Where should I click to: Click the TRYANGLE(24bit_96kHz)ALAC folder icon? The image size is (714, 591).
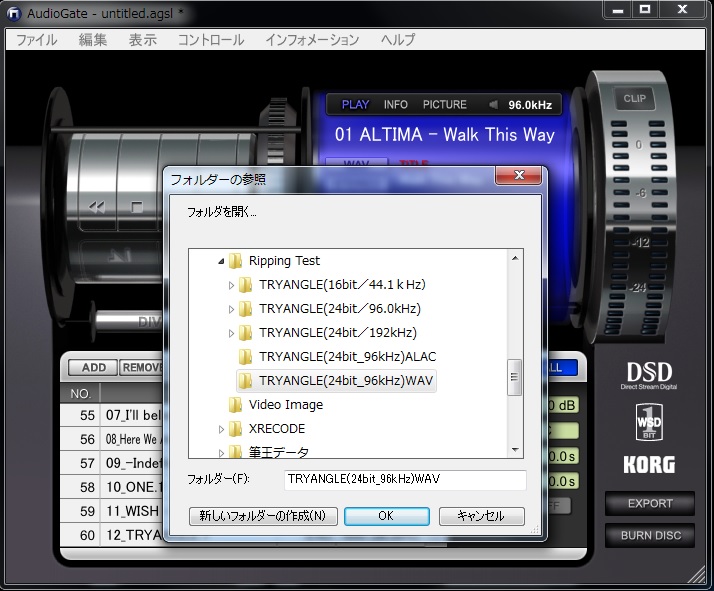coord(245,357)
